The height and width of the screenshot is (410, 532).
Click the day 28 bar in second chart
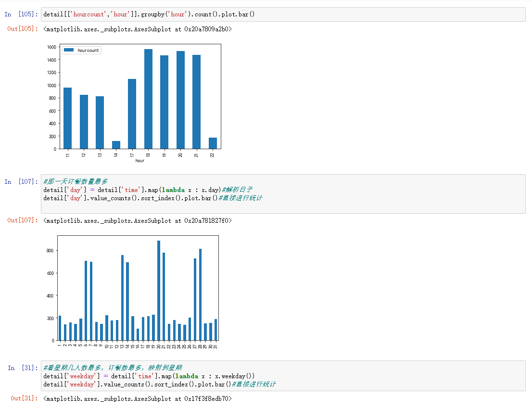click(x=200, y=295)
